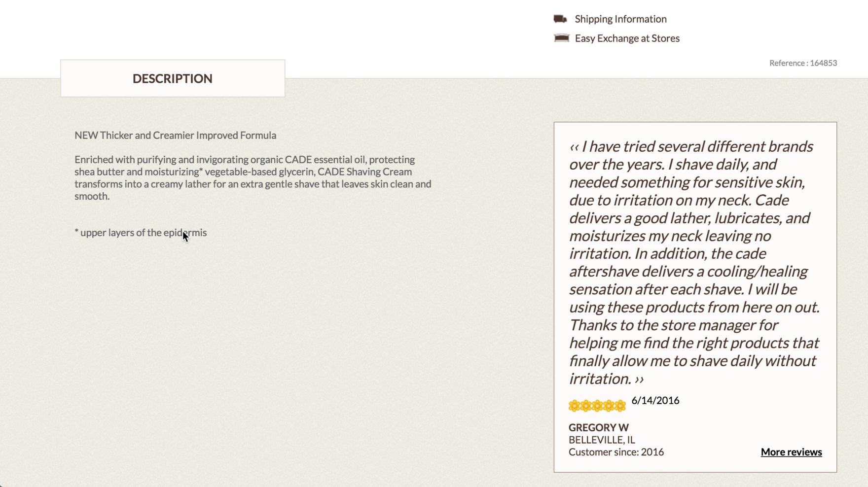Click reviewer name GREGORY W
The height and width of the screenshot is (487, 868).
coord(598,427)
